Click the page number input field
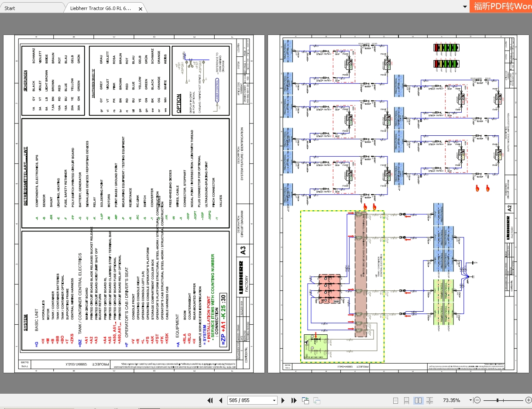Screen dimensions: 532x409 point(249,400)
